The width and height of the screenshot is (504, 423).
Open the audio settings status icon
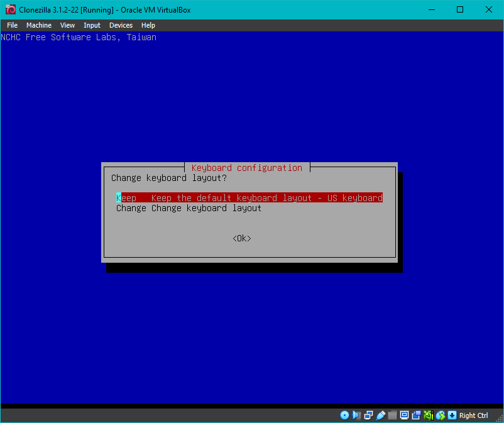point(356,415)
